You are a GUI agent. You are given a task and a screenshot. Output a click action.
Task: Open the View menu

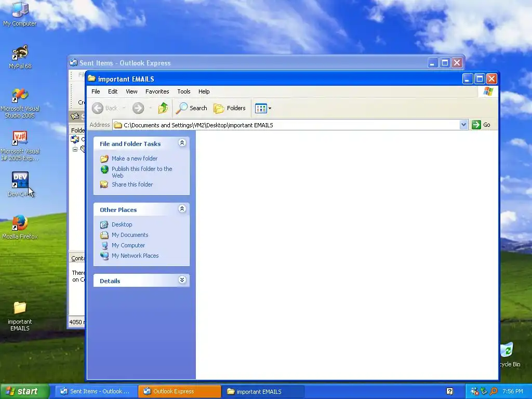coord(131,91)
